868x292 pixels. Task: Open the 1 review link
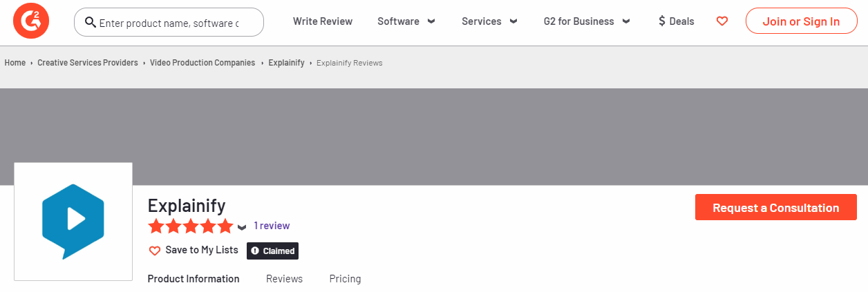[x=272, y=226]
